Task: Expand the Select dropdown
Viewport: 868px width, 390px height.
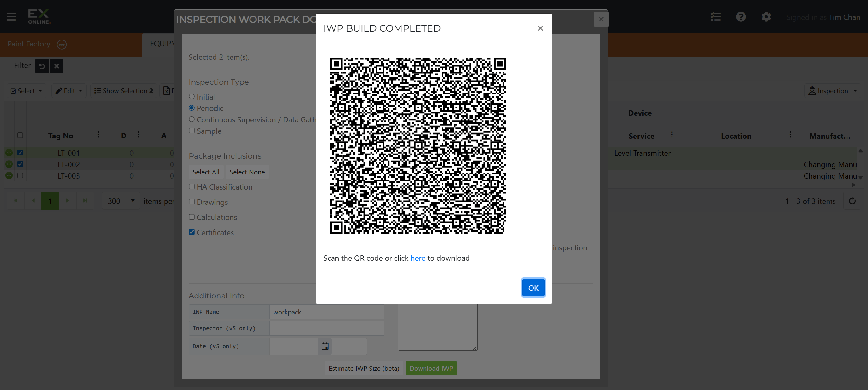Action: click(x=27, y=91)
